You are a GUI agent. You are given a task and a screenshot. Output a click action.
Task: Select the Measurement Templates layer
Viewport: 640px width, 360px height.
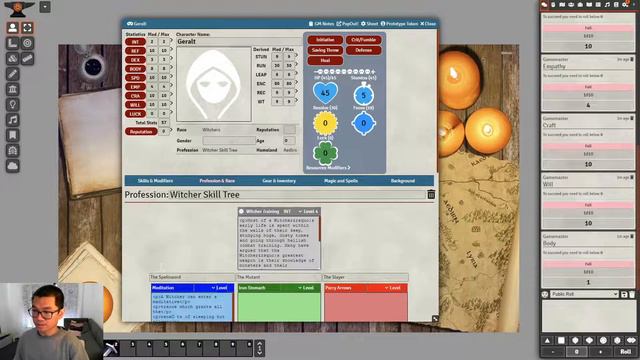[13, 43]
